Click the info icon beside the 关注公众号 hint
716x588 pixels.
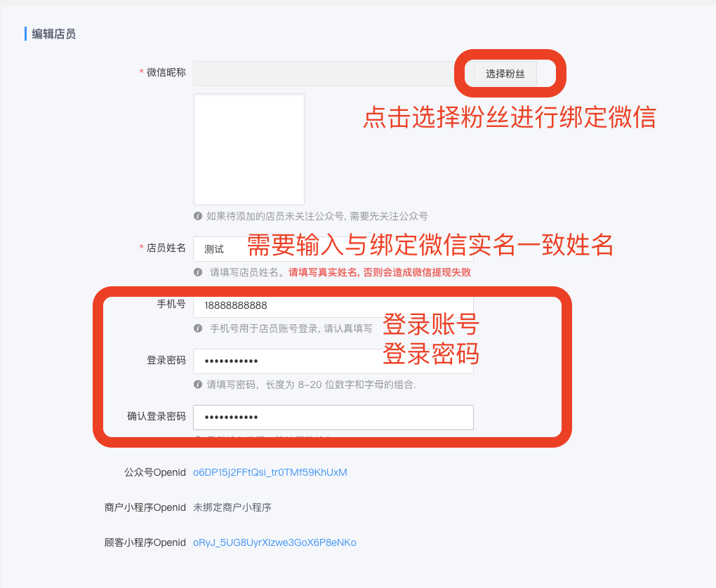pos(198,216)
